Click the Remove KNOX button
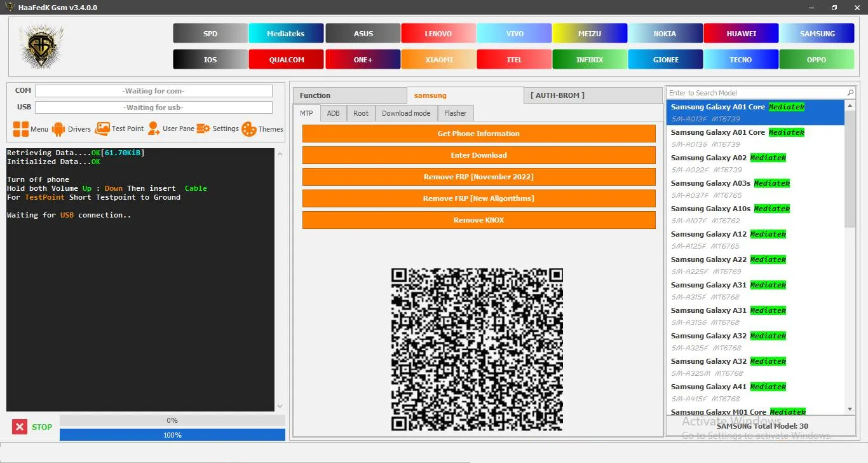 coord(478,220)
